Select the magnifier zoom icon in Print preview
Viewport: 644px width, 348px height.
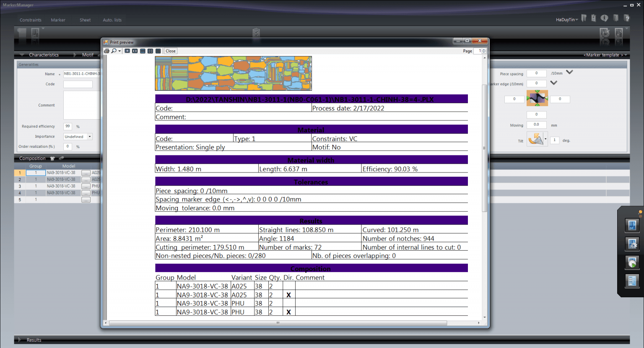(114, 51)
